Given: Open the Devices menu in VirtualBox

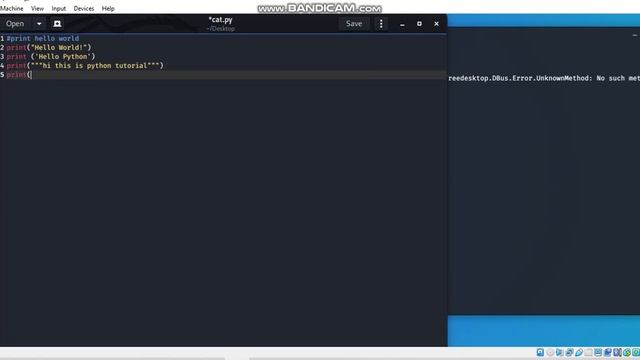Looking at the screenshot, I should click(x=84, y=9).
